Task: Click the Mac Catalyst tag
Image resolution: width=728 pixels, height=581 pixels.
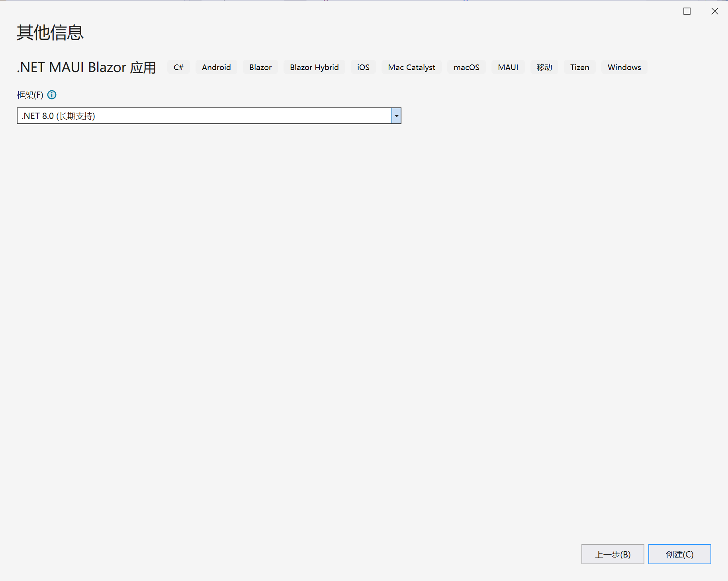Action: coord(411,67)
